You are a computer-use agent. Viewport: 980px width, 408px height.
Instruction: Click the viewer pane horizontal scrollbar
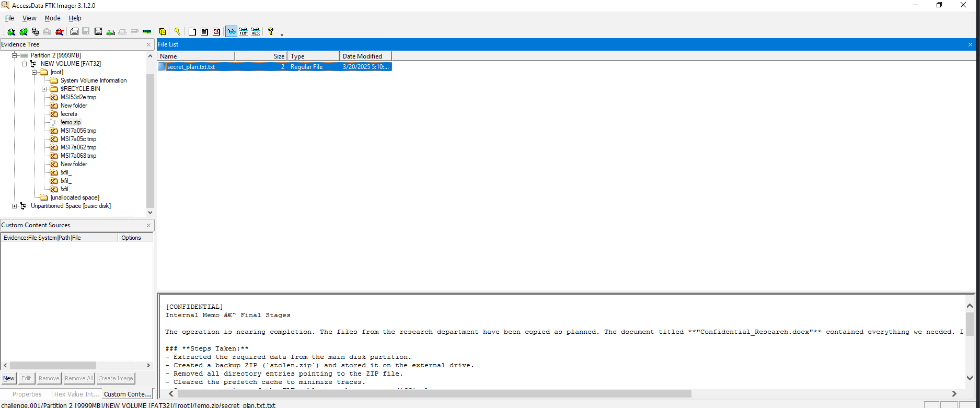tap(434, 393)
